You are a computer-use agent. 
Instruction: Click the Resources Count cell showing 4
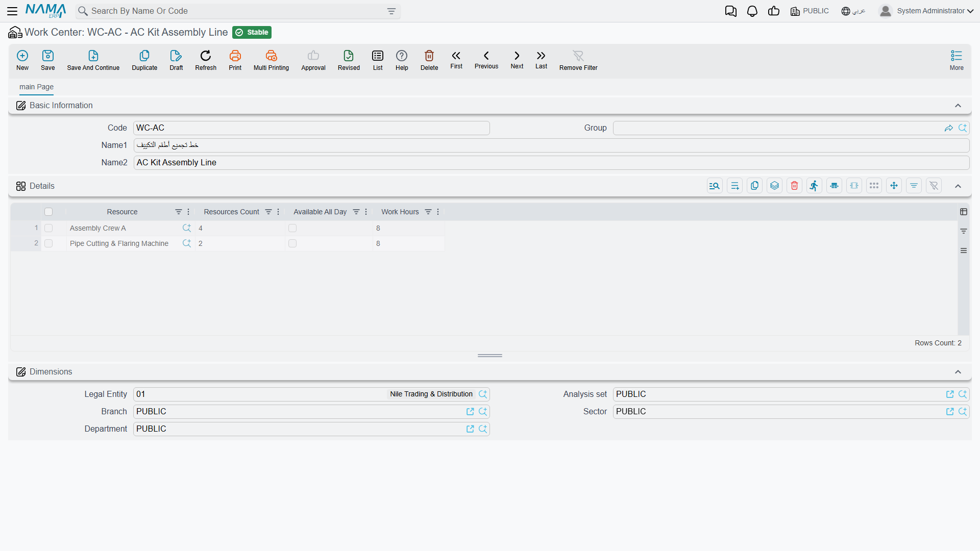click(240, 228)
